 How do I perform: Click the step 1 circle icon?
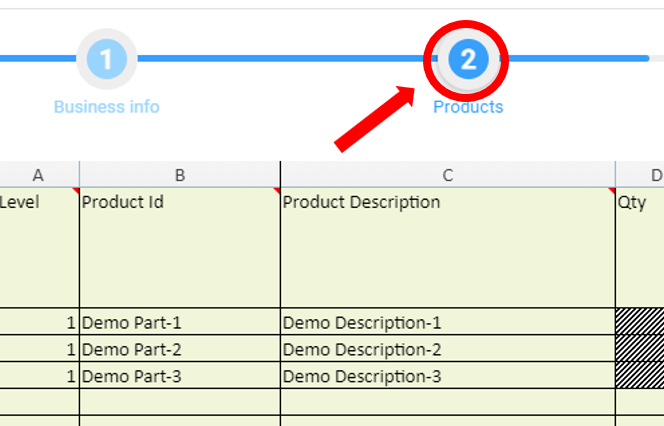pos(106,59)
